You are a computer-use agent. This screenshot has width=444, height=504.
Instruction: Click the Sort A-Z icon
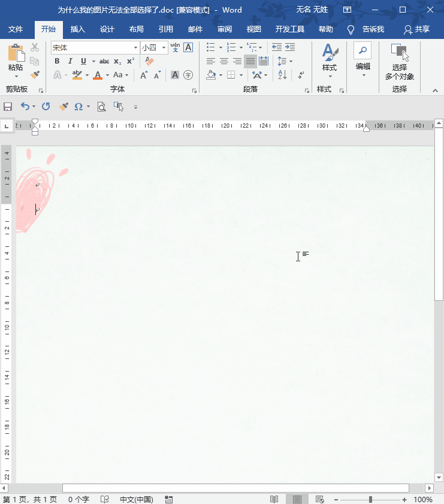(282, 75)
